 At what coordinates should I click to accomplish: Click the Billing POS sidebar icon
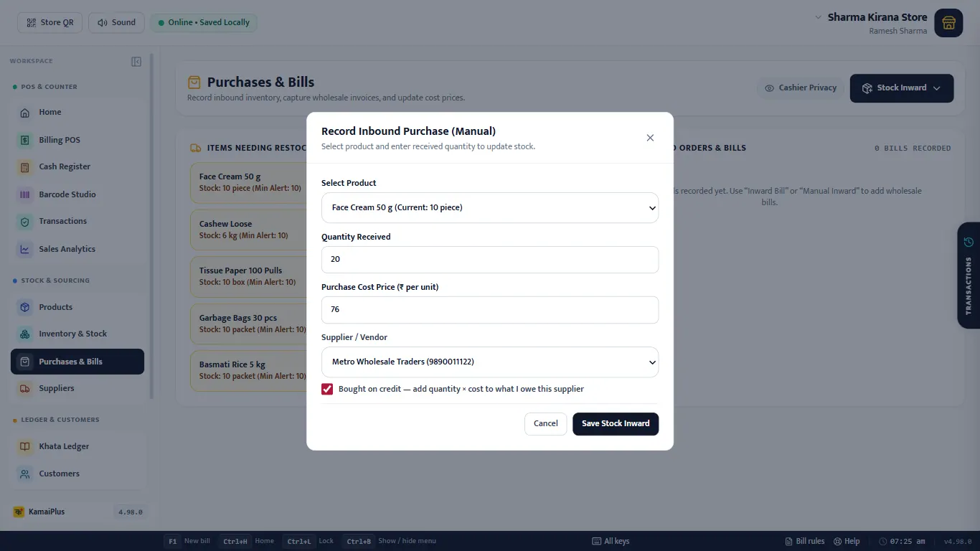[x=25, y=140]
